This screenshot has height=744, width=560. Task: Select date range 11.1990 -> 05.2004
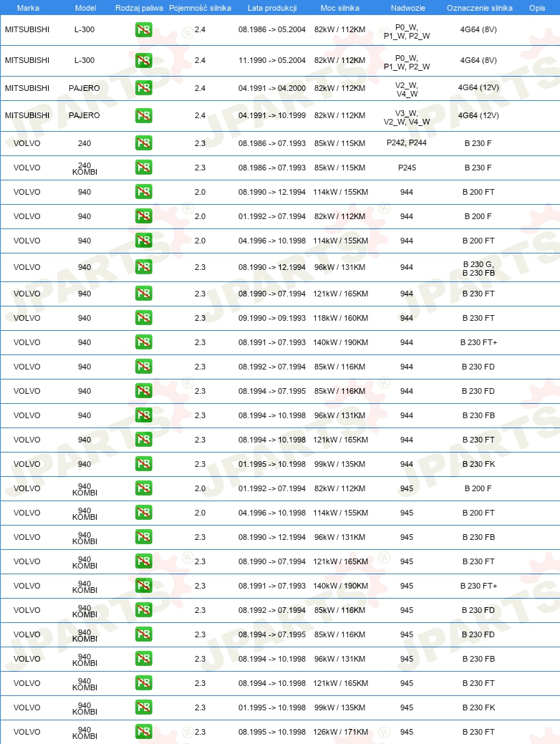point(272,60)
